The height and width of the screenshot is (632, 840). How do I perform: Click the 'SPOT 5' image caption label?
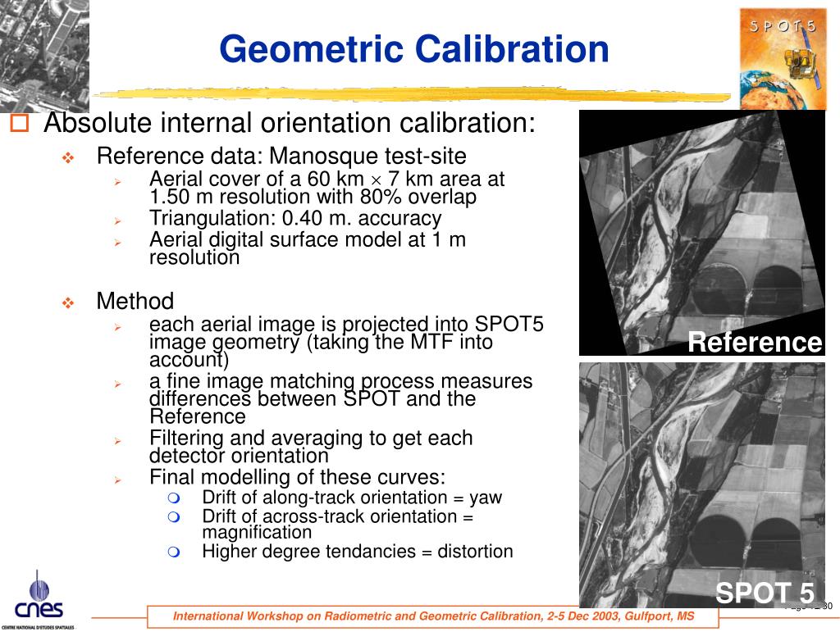point(765,593)
